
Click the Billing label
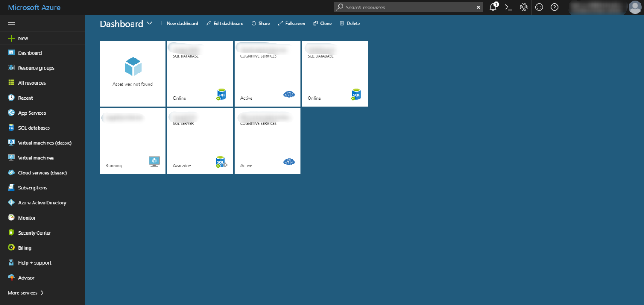click(x=25, y=248)
